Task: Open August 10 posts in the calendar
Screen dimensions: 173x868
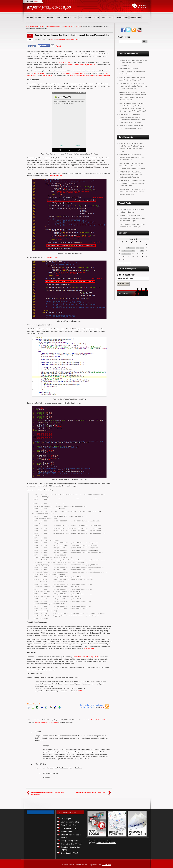Action: [124, 251]
